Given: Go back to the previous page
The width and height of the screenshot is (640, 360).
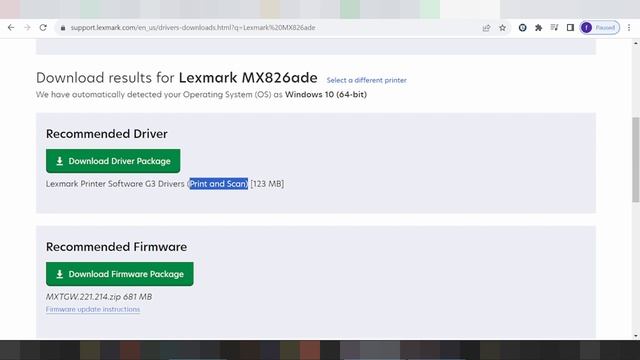Looking at the screenshot, I should [11, 28].
